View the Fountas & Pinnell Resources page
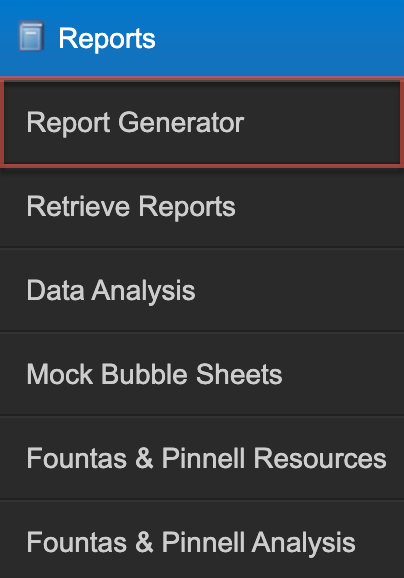 pyautogui.click(x=202, y=458)
